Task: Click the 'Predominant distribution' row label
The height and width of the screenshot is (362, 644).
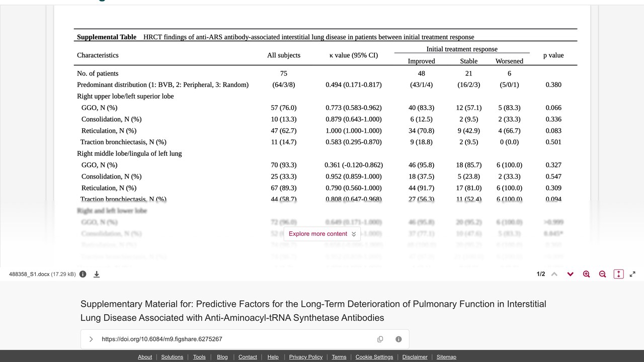Action: pos(163,85)
